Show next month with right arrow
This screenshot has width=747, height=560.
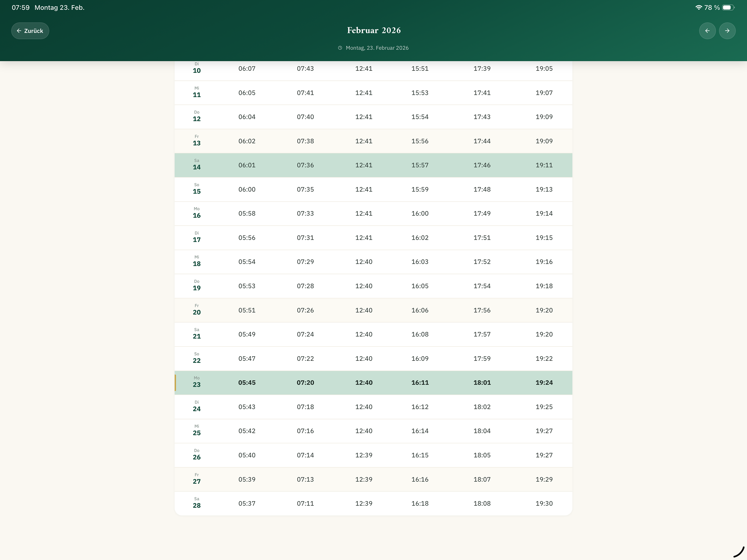pyautogui.click(x=727, y=31)
